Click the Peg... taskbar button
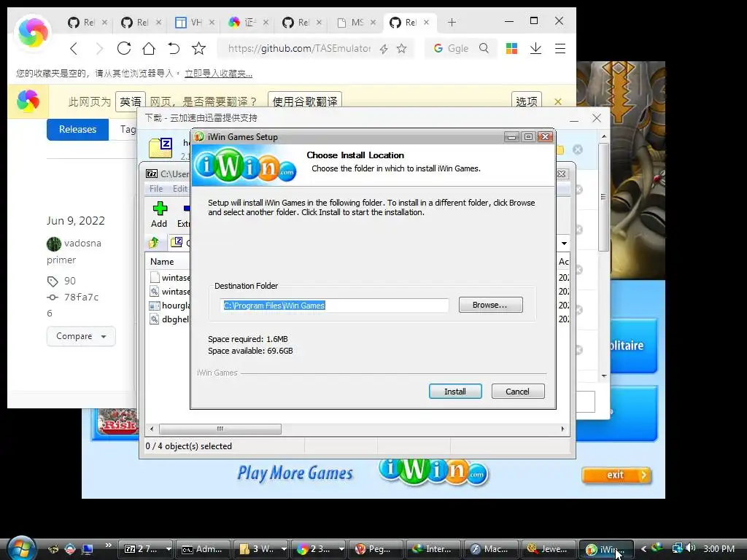This screenshot has height=560, width=747. tap(376, 549)
